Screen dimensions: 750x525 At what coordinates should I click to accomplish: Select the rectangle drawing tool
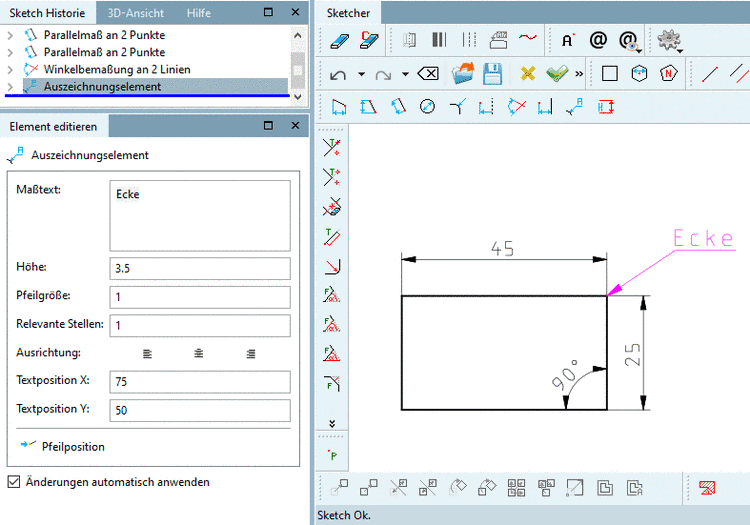pos(610,74)
